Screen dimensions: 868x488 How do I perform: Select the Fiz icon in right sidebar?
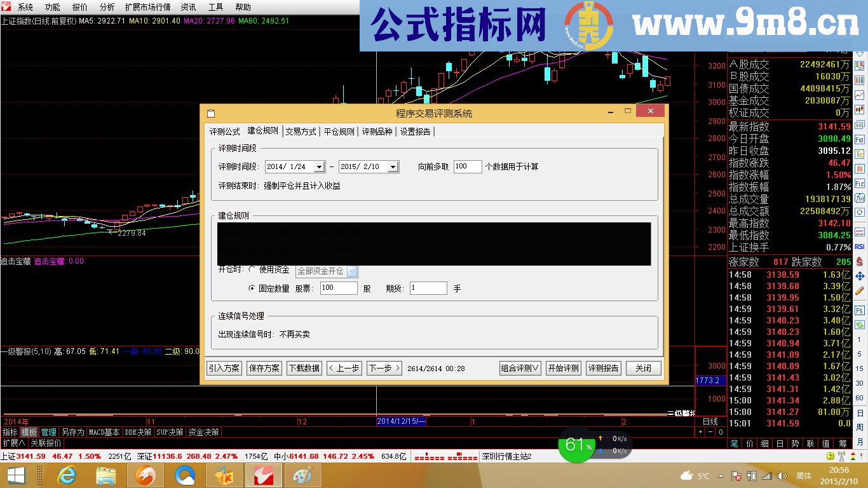(x=860, y=183)
